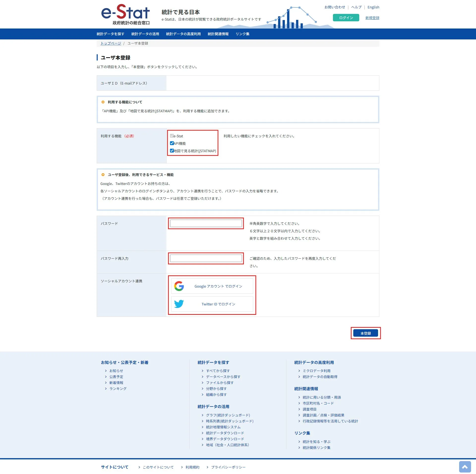The height and width of the screenshot is (474, 476).
Task: Open footer グラフ(統計ダッシュボード) link
Action: pyautogui.click(x=228, y=415)
